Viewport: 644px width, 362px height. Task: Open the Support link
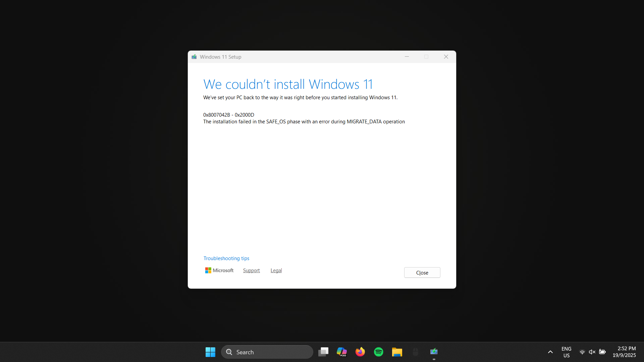tap(251, 270)
